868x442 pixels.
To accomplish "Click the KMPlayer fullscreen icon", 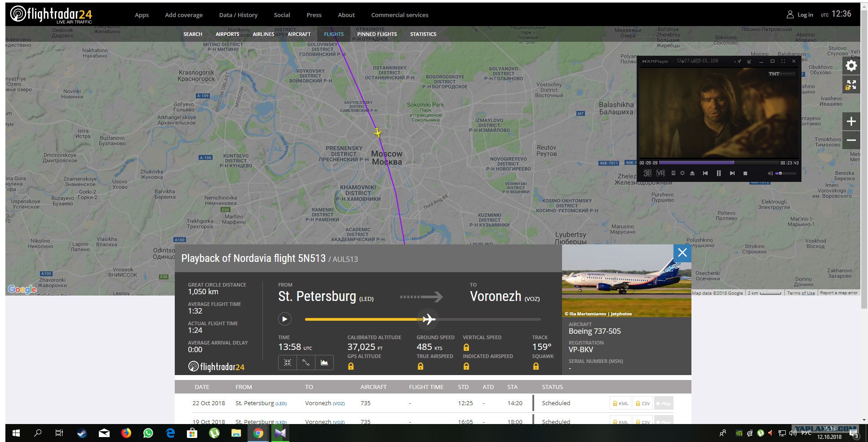I will click(x=783, y=61).
